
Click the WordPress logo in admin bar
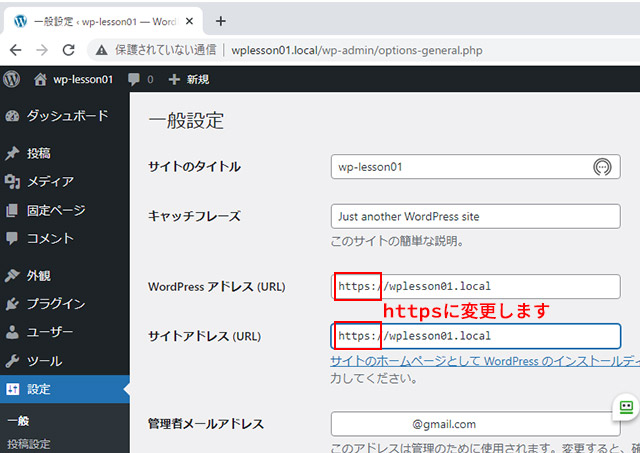pyautogui.click(x=11, y=79)
